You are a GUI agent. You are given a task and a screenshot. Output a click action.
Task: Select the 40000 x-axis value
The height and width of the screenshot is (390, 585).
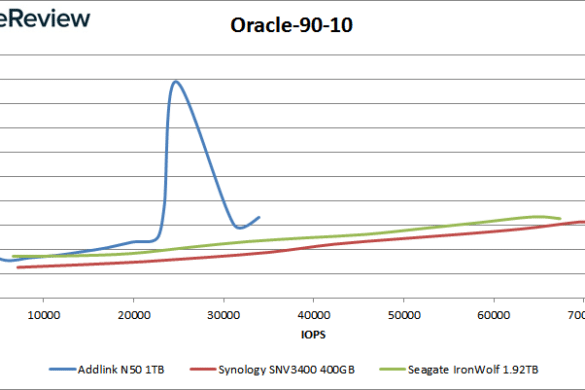[314, 315]
